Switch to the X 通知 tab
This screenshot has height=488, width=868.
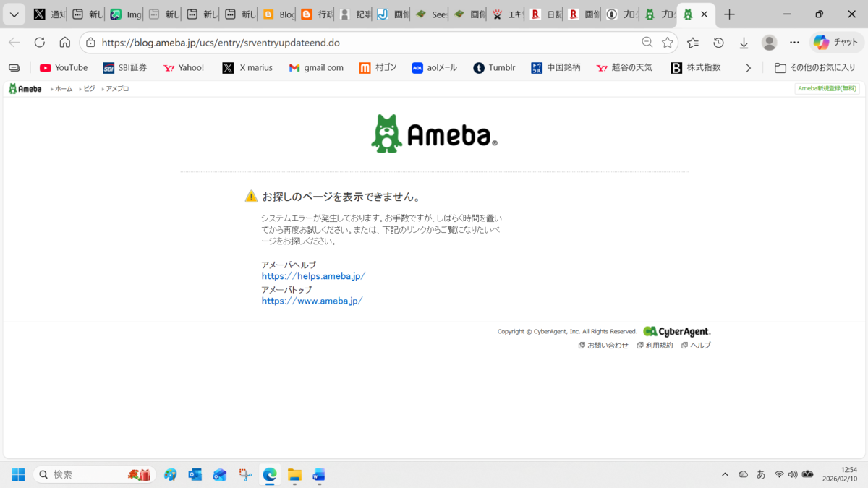[49, 14]
